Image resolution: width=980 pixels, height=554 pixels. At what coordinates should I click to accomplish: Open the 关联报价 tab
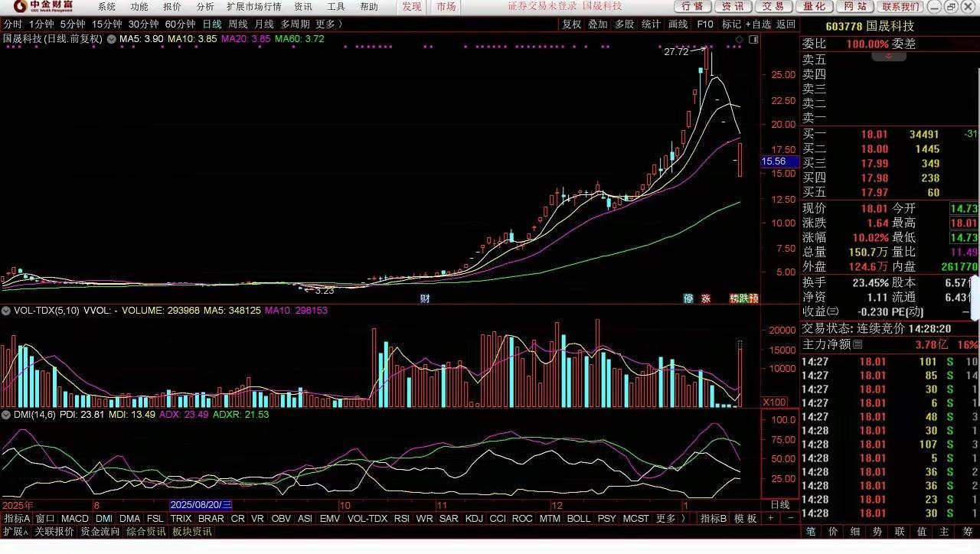(x=54, y=531)
